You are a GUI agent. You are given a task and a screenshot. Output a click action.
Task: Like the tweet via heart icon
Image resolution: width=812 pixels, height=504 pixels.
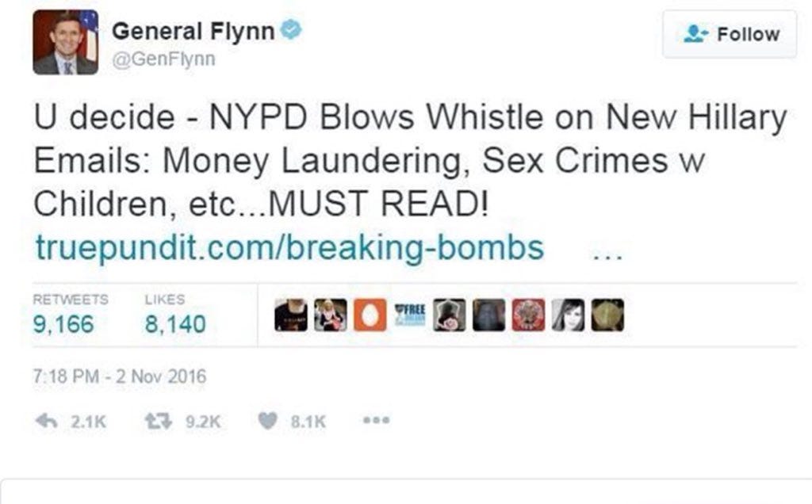[268, 422]
